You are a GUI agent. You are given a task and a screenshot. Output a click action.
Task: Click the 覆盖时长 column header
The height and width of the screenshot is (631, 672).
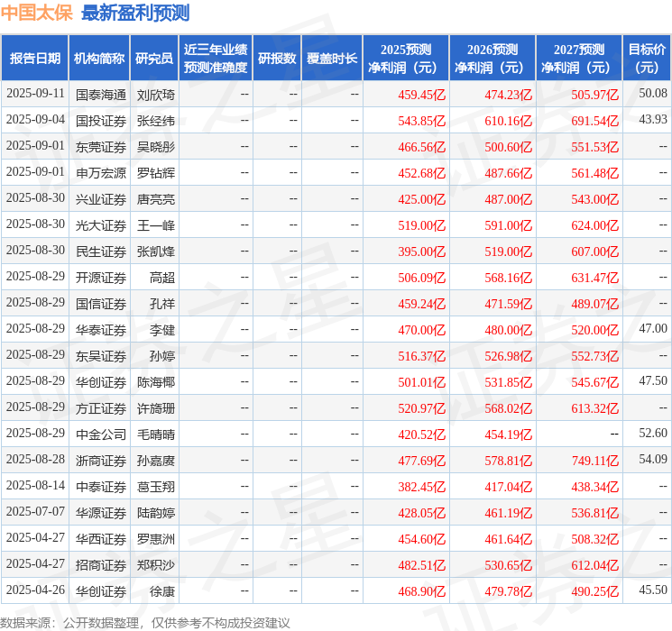332,59
